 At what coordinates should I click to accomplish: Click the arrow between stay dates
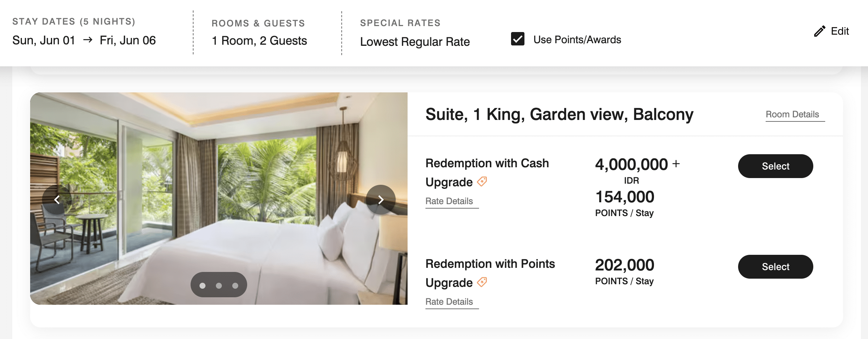click(87, 40)
